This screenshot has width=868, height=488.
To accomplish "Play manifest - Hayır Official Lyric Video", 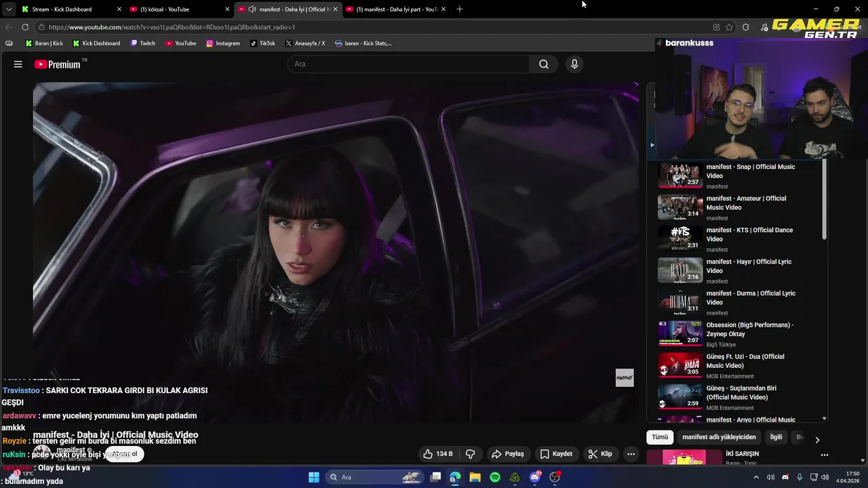I will (739, 270).
